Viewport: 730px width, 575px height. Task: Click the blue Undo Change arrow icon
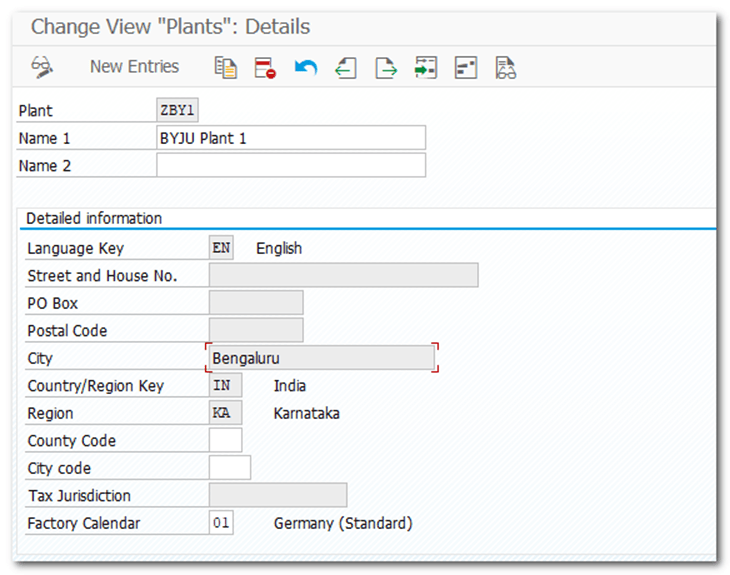(x=305, y=68)
